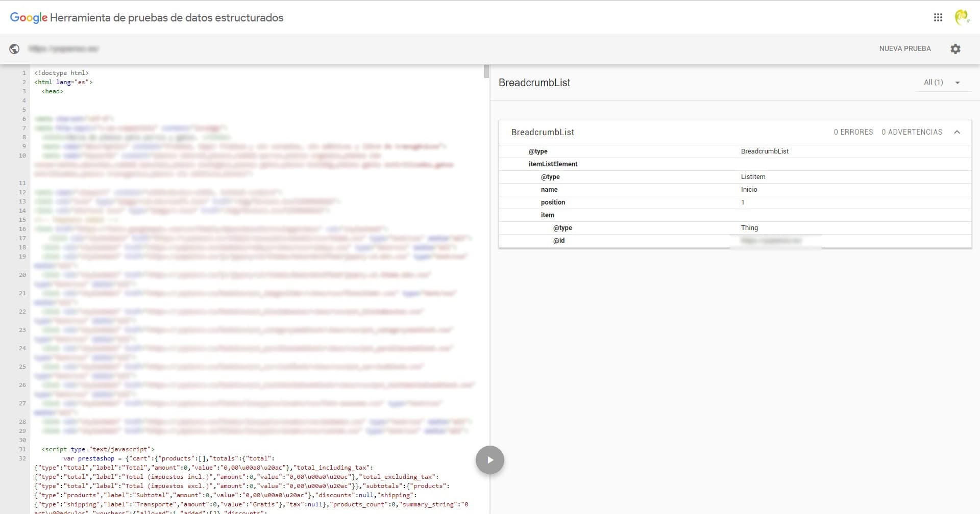
Task: Select the 0 ADVERTENCIAS counter
Action: pos(912,132)
